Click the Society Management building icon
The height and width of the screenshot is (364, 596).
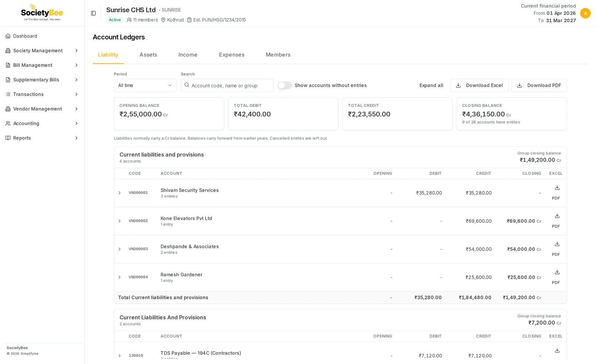8,51
